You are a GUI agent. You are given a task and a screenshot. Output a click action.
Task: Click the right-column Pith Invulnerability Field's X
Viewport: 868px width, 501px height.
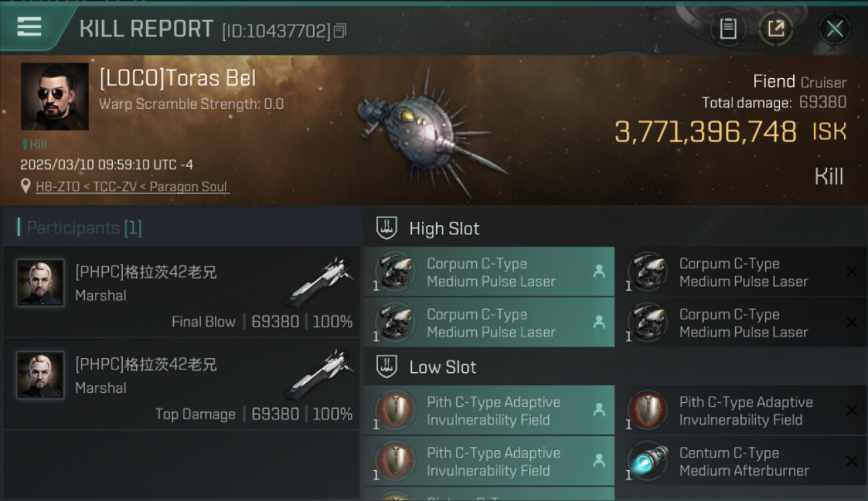coord(851,410)
